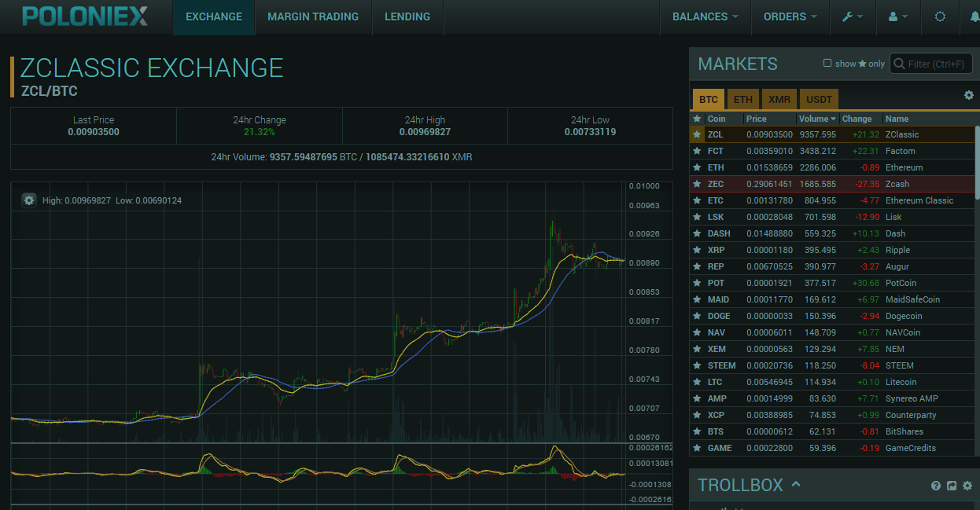Click the Zcash price 0.29061451
This screenshot has width=980, height=510.
pyautogui.click(x=769, y=184)
